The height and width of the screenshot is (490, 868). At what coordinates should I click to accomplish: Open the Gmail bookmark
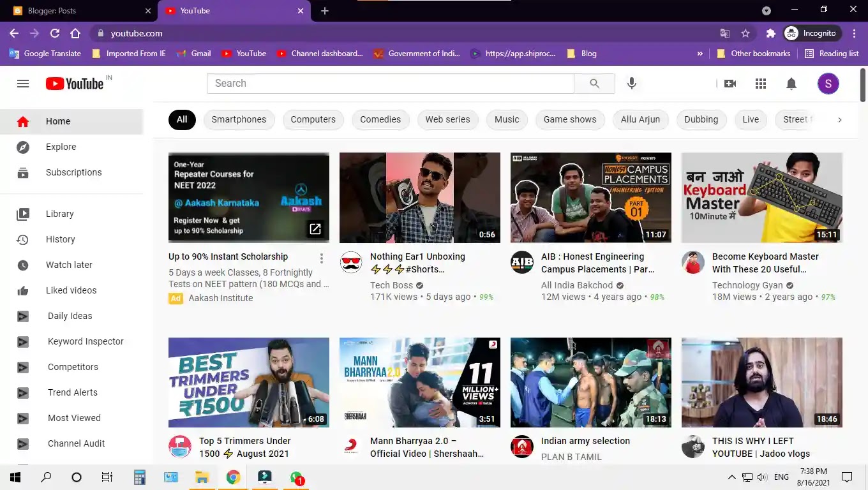(x=194, y=54)
